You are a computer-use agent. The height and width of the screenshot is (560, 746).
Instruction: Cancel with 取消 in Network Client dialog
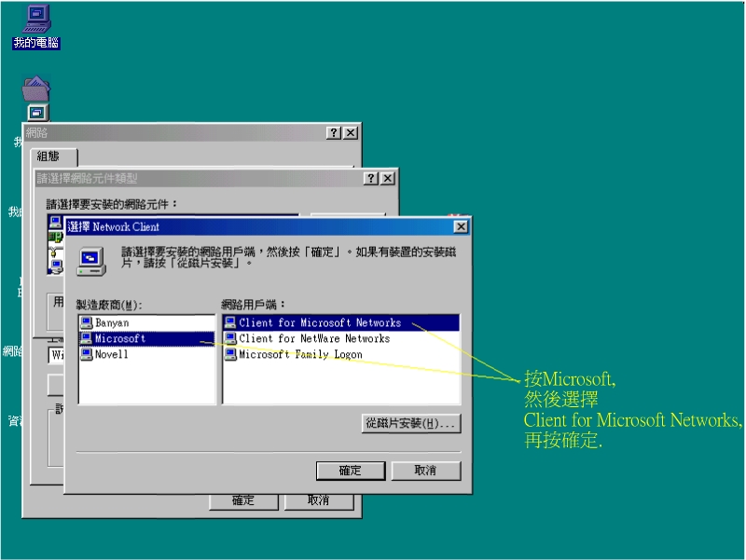(x=426, y=471)
